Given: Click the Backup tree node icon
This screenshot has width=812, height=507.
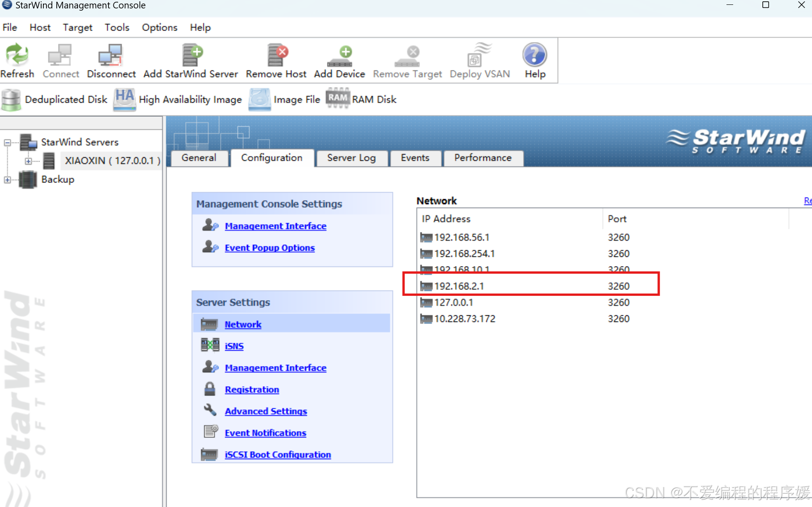Looking at the screenshot, I should [x=28, y=179].
